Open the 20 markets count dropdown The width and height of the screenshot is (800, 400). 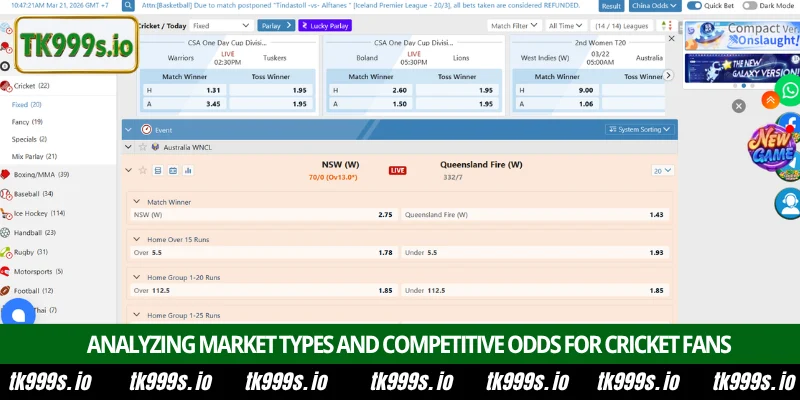coord(662,171)
